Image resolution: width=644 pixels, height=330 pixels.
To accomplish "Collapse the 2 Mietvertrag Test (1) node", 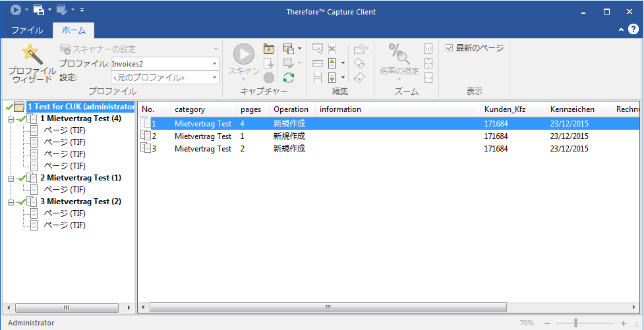I will pyautogui.click(x=11, y=178).
